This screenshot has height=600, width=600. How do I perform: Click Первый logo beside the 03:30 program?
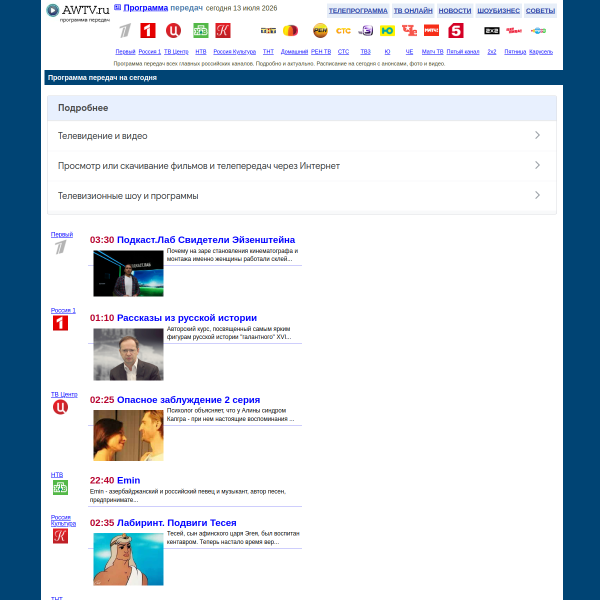click(x=60, y=247)
